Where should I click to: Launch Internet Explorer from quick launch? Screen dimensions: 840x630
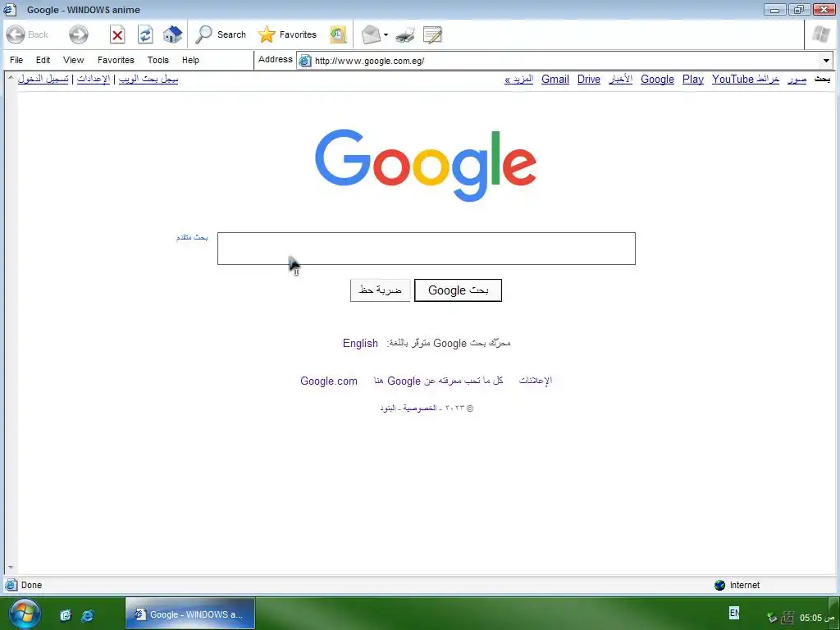87,615
